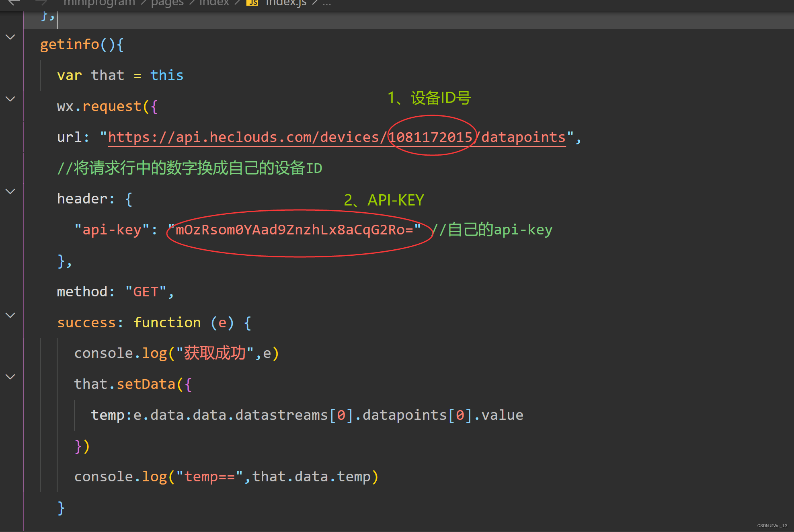Click the 'this' keyword
This screenshot has width=794, height=532.
click(x=166, y=76)
